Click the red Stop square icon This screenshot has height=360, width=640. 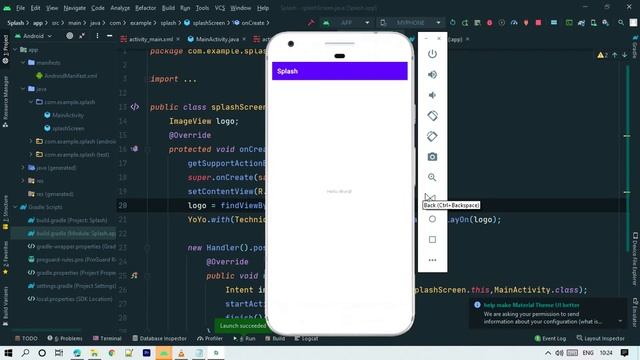(538, 23)
